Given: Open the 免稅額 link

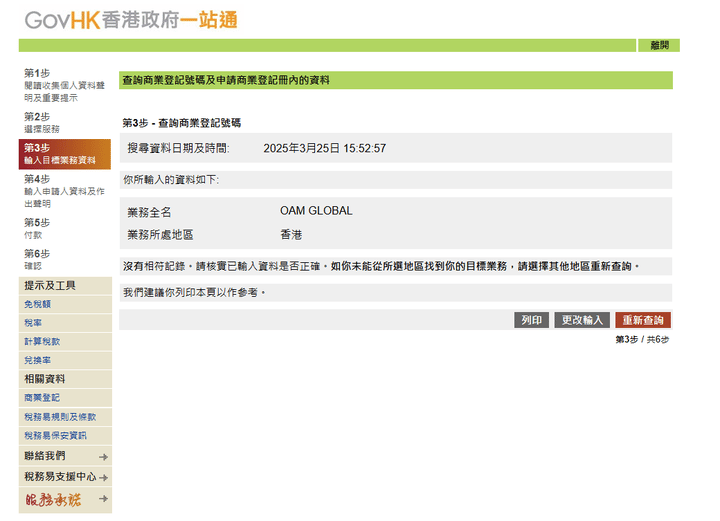Looking at the screenshot, I should pyautogui.click(x=37, y=304).
